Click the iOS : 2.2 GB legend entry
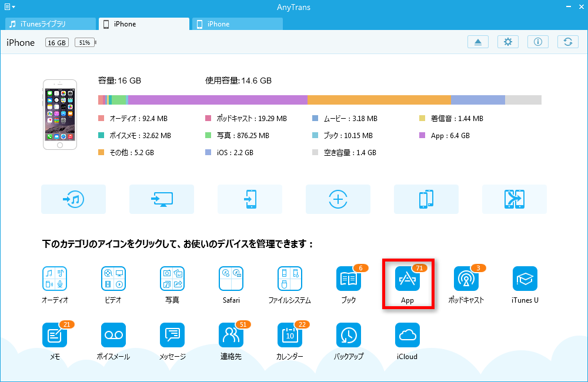 tap(229, 153)
